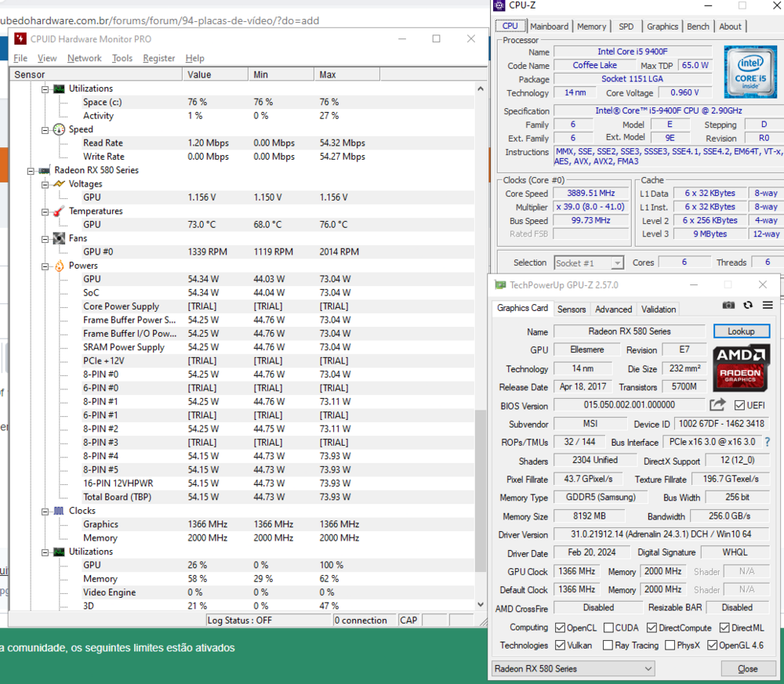Click scrollbar down arrow in Hardware Monitor

click(x=481, y=605)
